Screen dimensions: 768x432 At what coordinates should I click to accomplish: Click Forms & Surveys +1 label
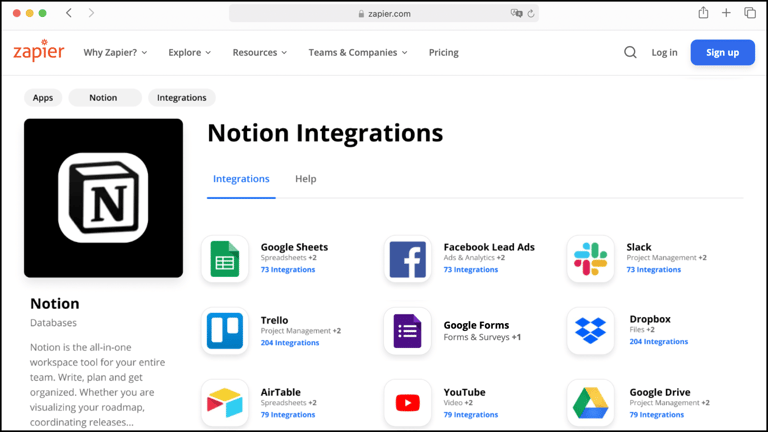coord(482,337)
